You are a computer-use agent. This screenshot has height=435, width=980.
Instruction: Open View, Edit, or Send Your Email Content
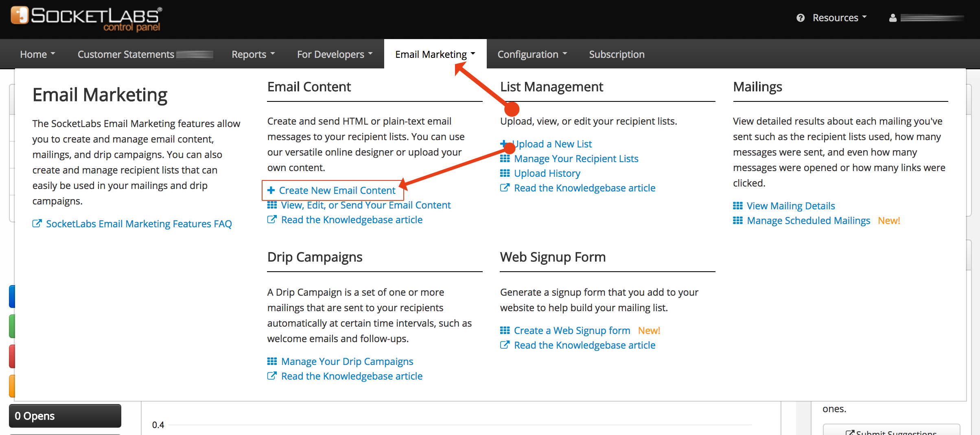click(366, 205)
